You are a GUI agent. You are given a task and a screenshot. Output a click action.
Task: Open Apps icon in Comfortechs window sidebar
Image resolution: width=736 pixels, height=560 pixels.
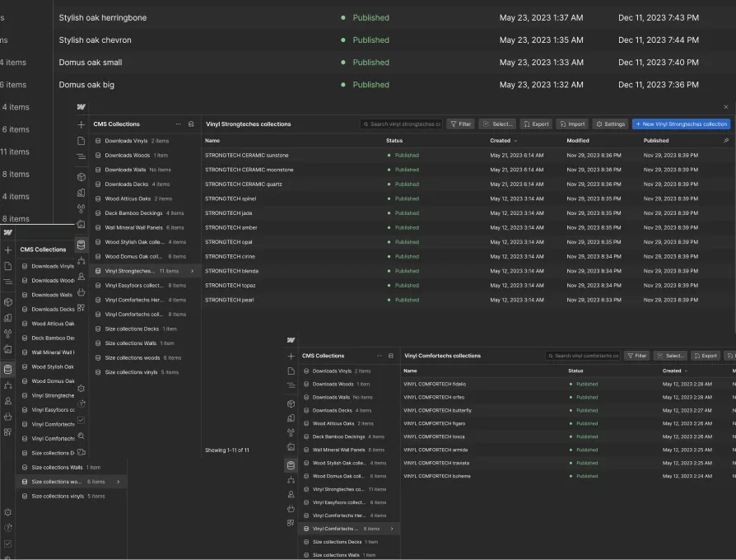[291, 523]
